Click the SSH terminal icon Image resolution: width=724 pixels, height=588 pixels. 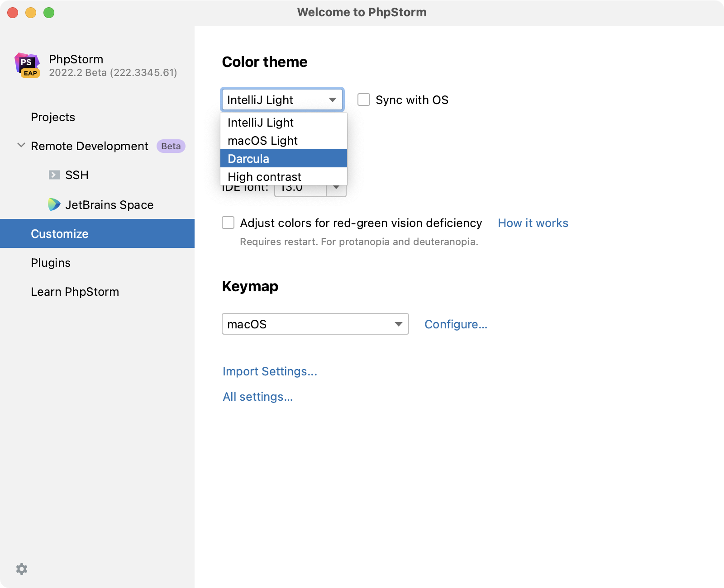coord(54,175)
